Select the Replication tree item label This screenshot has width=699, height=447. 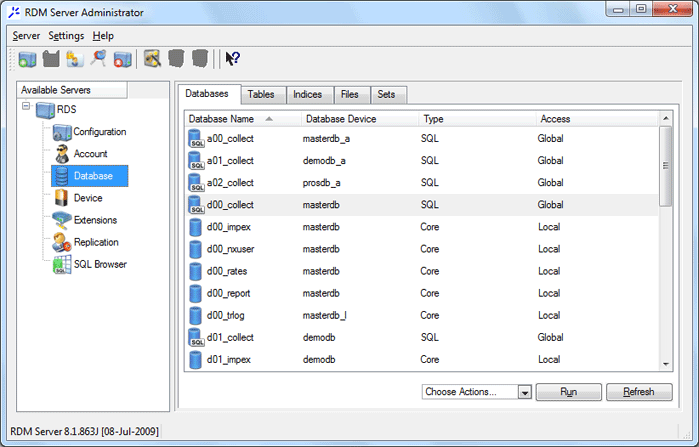(96, 242)
